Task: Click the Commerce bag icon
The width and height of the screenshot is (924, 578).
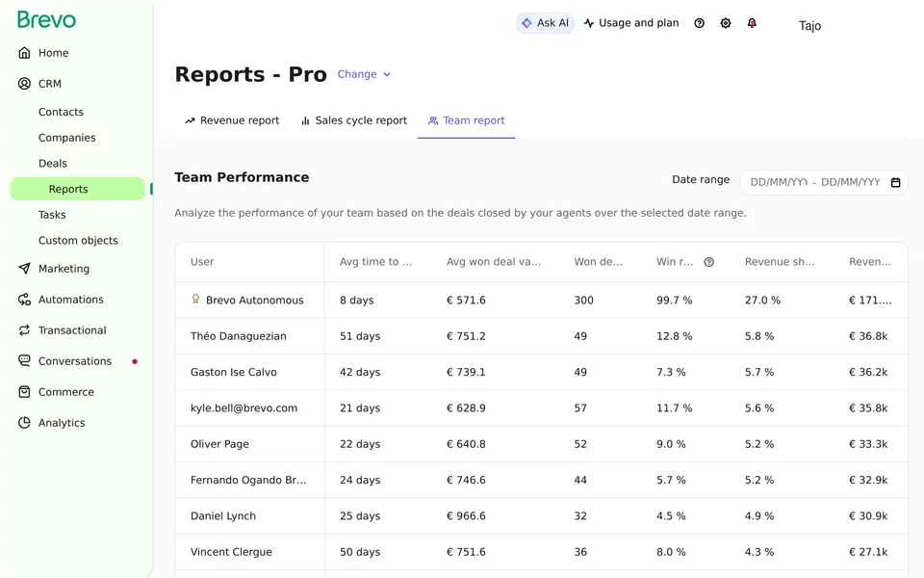Action: [x=24, y=392]
